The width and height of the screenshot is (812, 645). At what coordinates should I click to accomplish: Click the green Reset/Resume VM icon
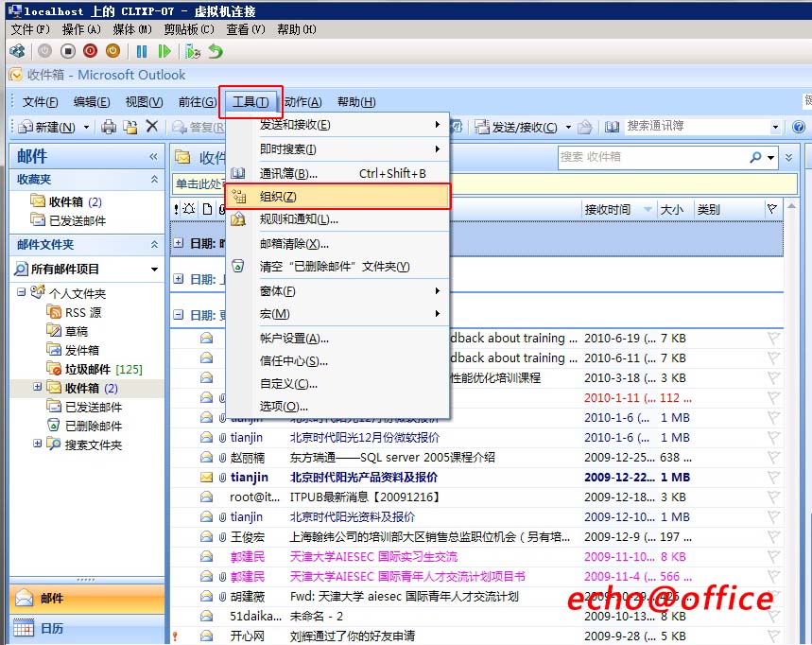164,51
